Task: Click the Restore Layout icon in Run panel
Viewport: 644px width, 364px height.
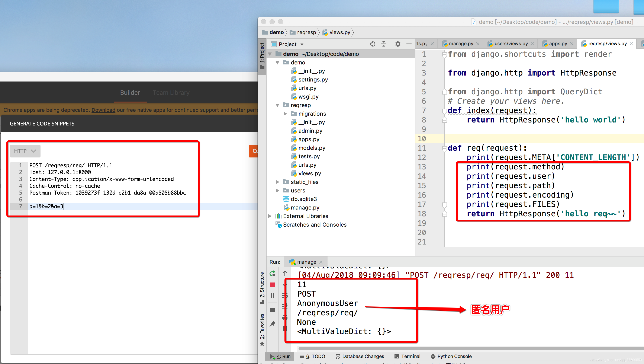Action: [273, 310]
